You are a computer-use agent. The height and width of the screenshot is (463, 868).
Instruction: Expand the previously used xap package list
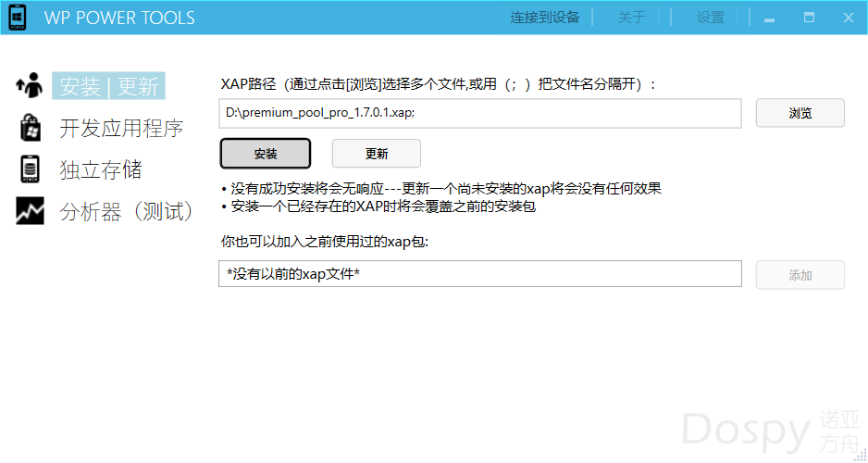coord(479,274)
